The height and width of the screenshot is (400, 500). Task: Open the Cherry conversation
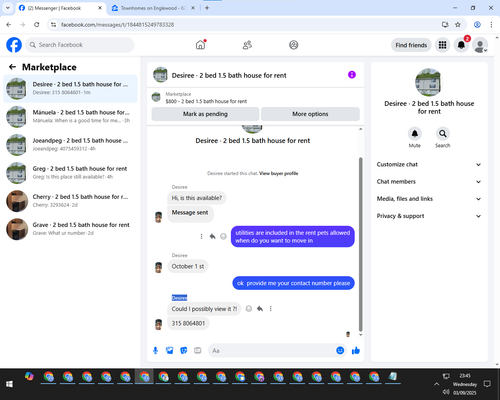pos(70,201)
